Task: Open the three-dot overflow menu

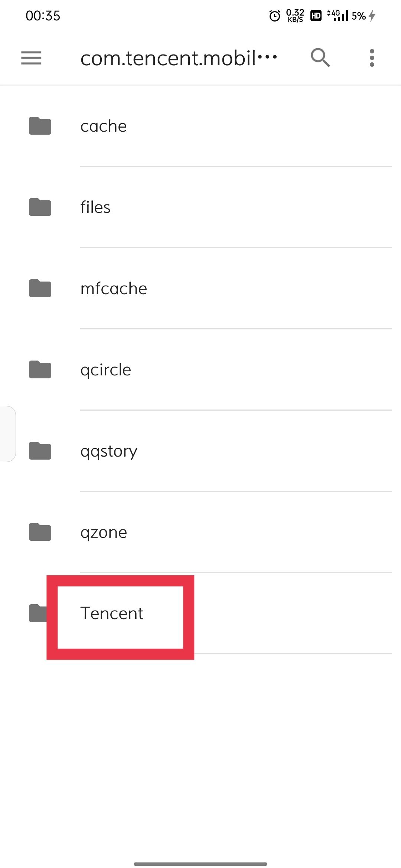Action: tap(371, 58)
